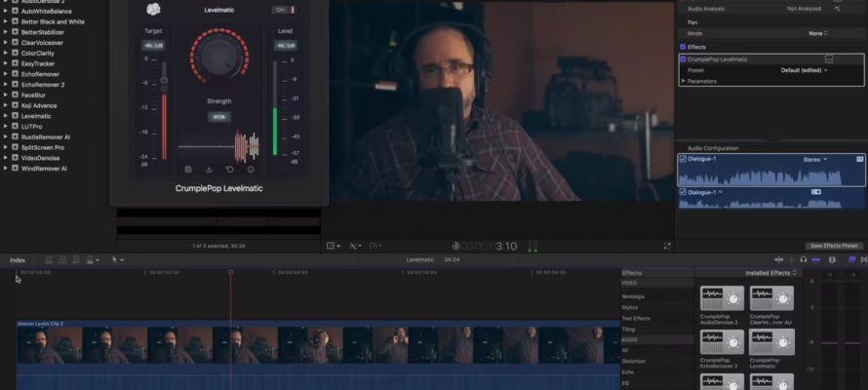Image resolution: width=868 pixels, height=390 pixels.
Task: Toggle the CrumplePop Levelmatic effect checkbox
Action: [x=683, y=59]
